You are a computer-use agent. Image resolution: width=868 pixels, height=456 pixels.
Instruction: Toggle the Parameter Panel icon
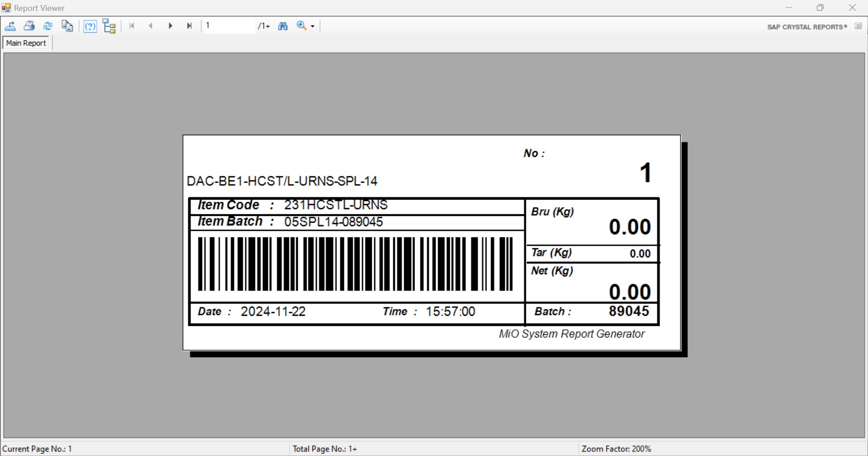90,26
